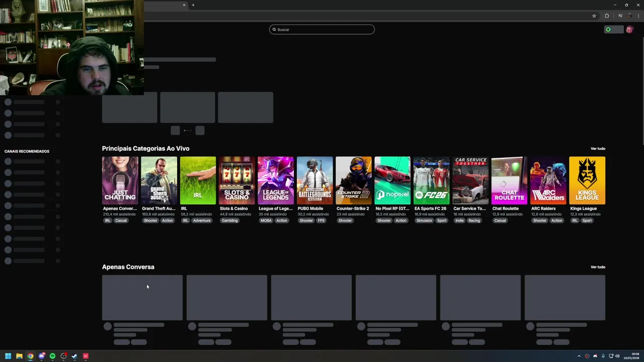Open League of Legends category cover
The image size is (644, 362).
point(276,180)
